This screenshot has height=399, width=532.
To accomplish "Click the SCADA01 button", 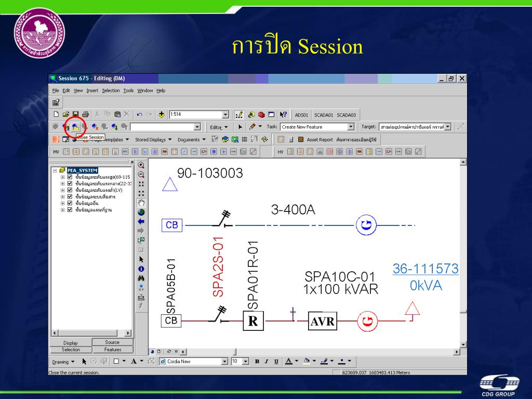I will click(323, 115).
